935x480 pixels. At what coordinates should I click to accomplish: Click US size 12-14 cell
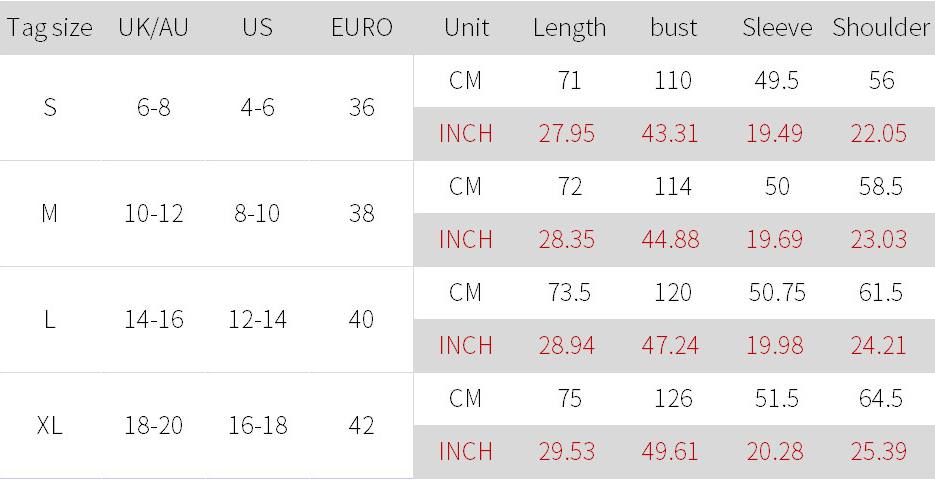pos(257,319)
